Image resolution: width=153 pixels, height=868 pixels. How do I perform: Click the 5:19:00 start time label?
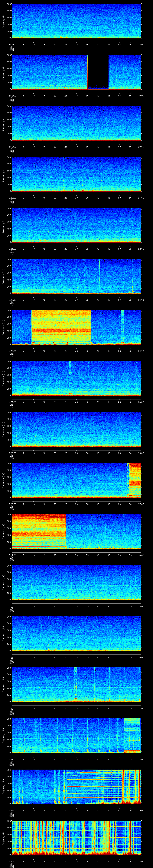coord(12,147)
